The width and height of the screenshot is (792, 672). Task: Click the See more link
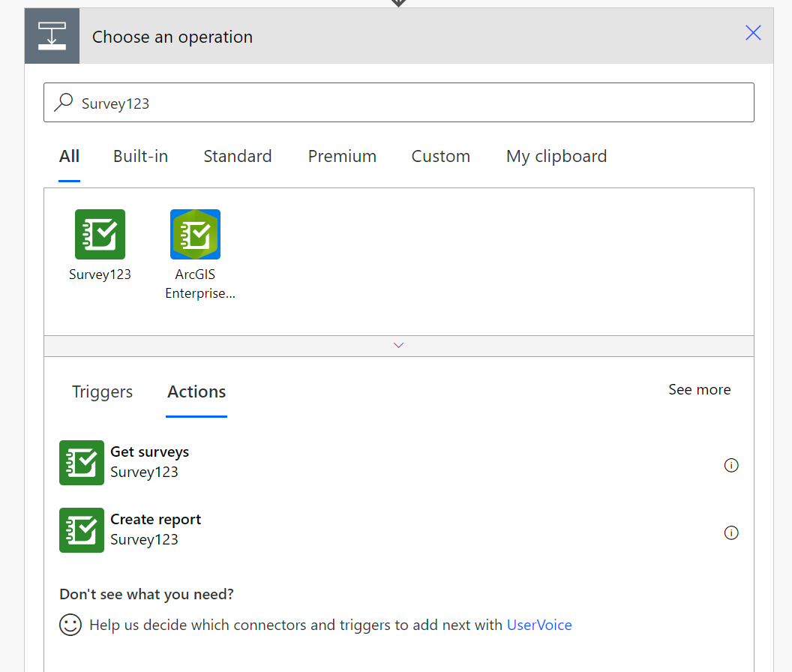coord(699,389)
